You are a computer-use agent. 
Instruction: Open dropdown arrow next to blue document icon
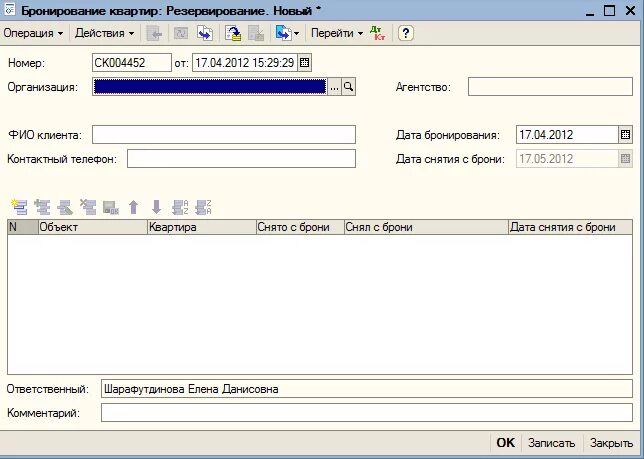point(297,34)
